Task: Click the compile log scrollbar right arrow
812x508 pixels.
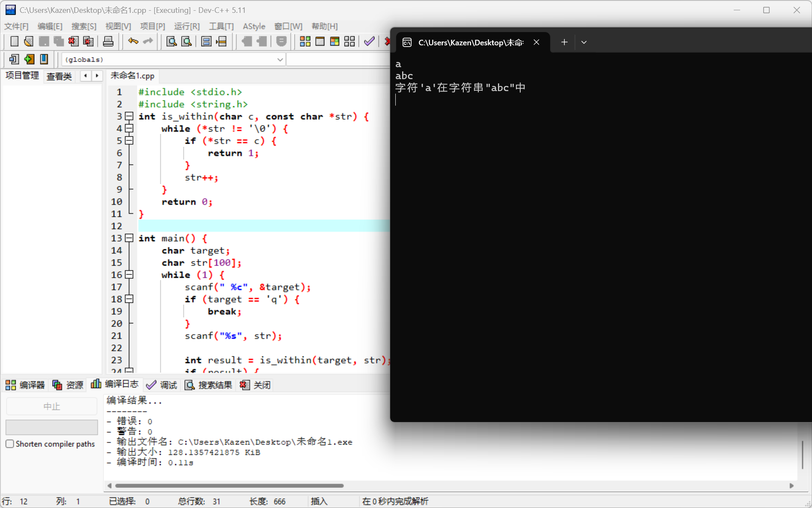Action: click(791, 486)
